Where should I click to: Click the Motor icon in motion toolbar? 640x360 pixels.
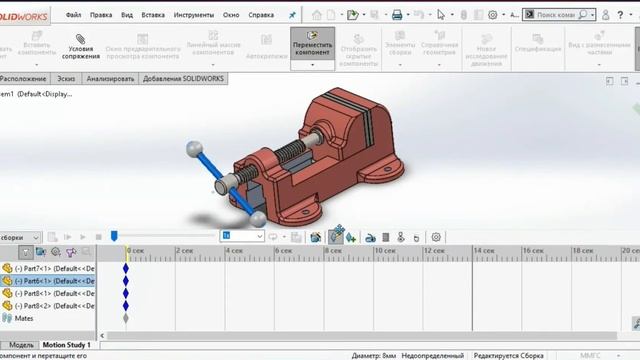[x=370, y=238]
